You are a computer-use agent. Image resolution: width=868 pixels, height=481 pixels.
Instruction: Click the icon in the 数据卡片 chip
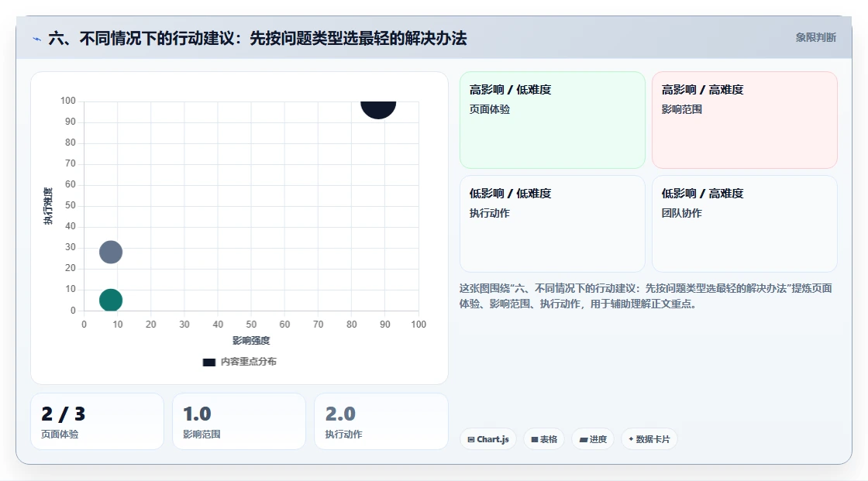pos(631,439)
